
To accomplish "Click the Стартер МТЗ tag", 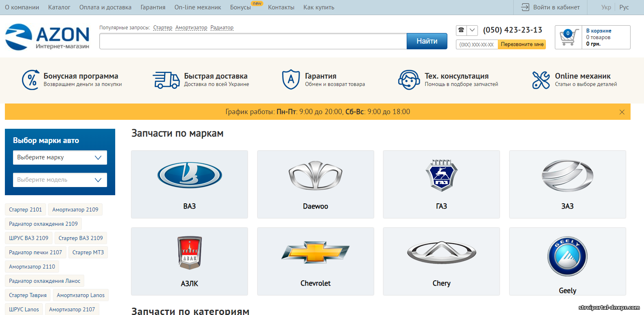I will click(x=88, y=252).
